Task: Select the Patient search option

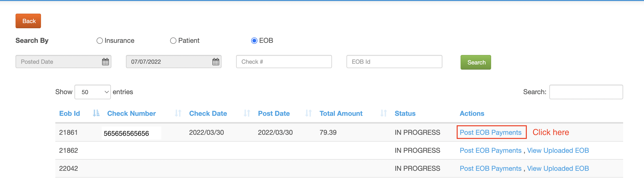Action: click(x=173, y=41)
